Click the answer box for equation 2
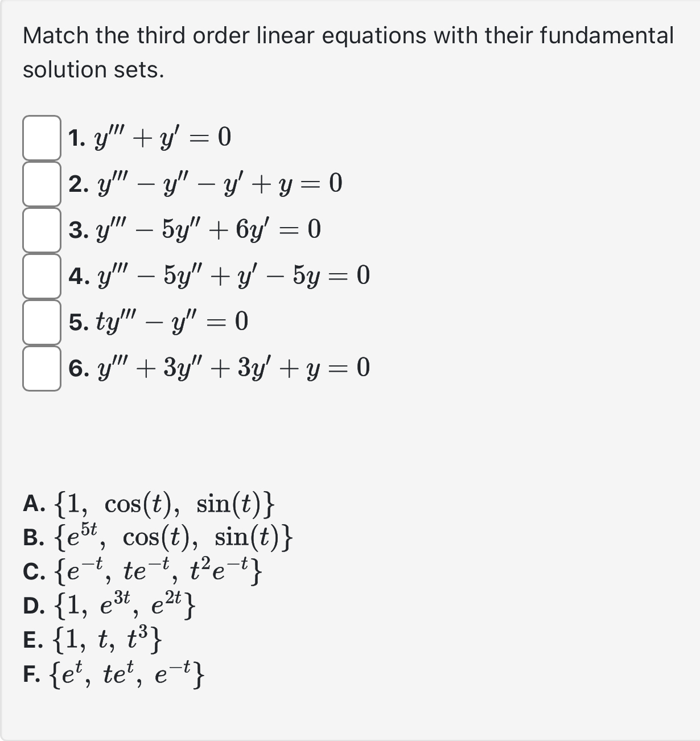 point(42,183)
